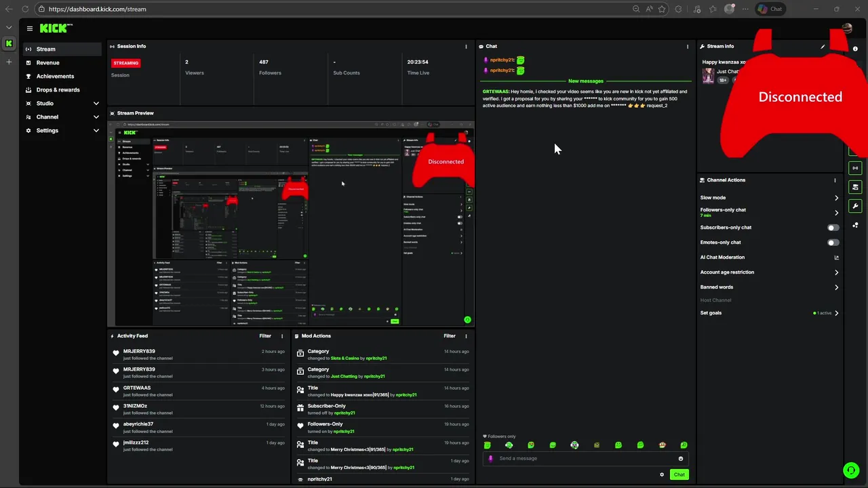
Task: Click the browser address bar URL
Action: (x=97, y=9)
